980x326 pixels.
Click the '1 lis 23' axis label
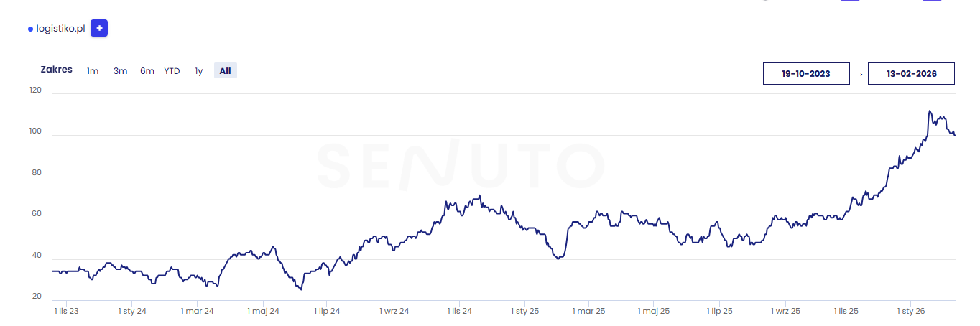67,311
